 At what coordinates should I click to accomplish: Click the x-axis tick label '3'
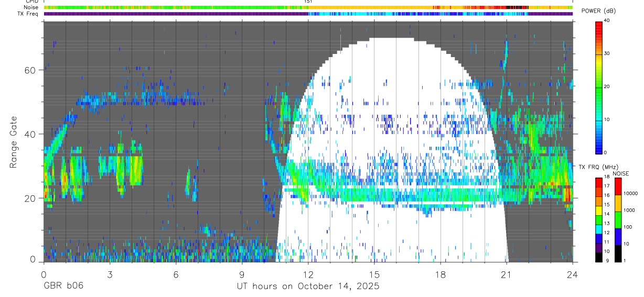point(110,273)
